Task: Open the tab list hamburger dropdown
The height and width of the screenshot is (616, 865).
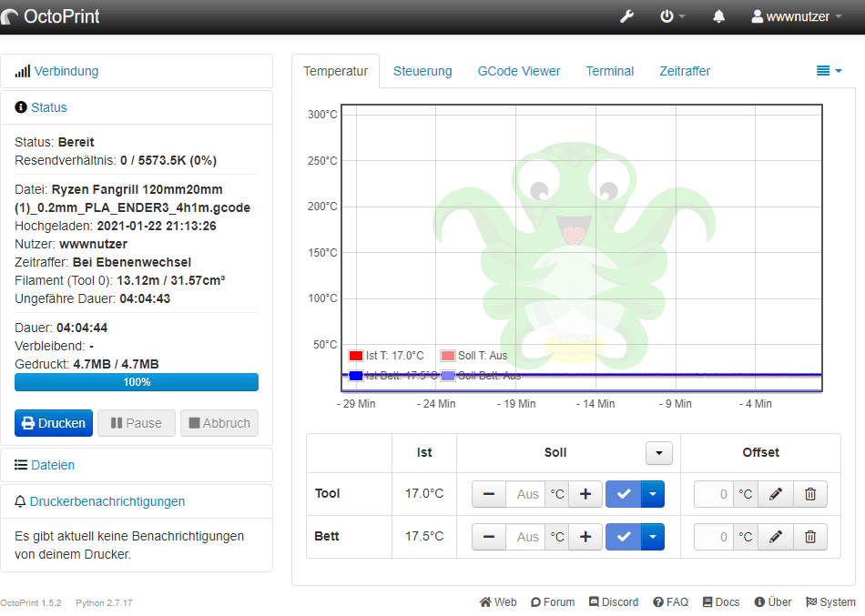Action: pyautogui.click(x=829, y=71)
